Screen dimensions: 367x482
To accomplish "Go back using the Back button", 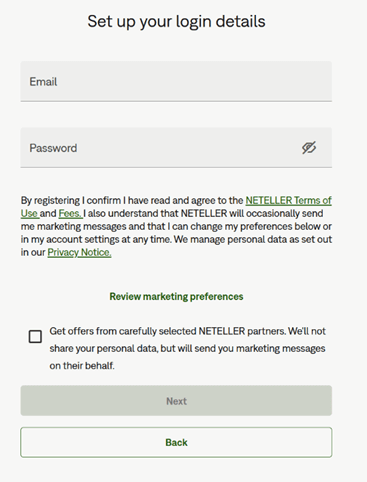I will pyautogui.click(x=176, y=442).
